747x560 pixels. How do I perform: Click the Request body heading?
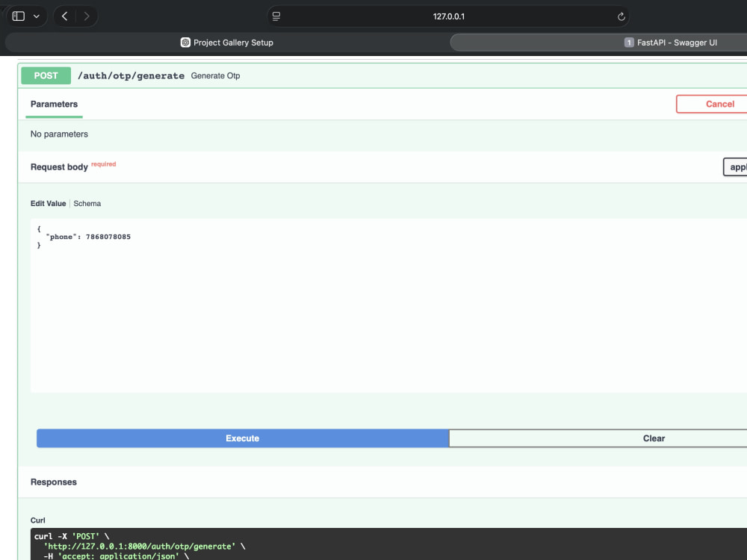59,167
